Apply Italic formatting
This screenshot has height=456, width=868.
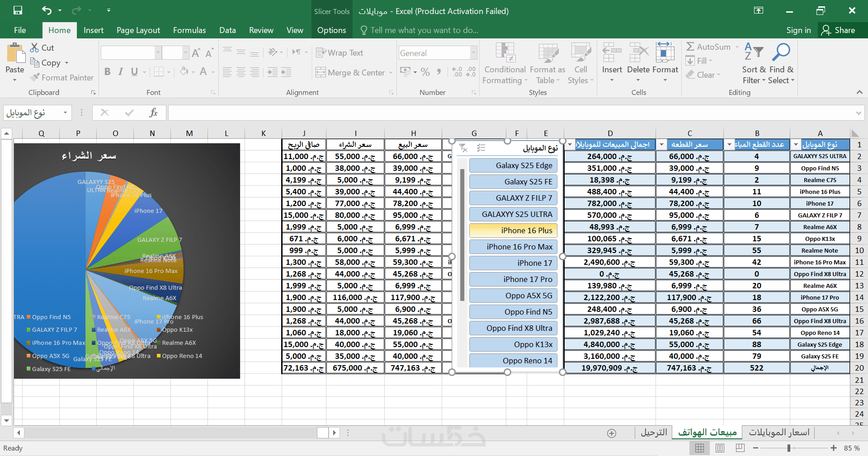point(121,71)
